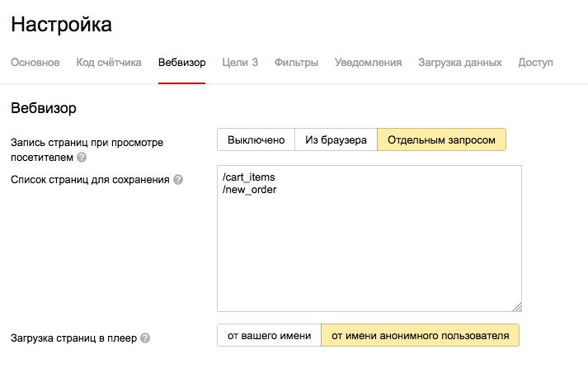
Task: Click the '/new_order' line in textarea
Action: coord(249,190)
